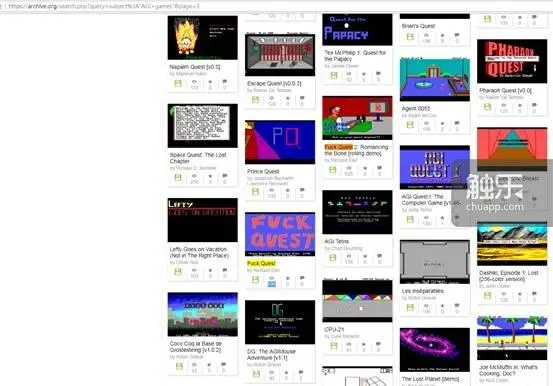The width and height of the screenshot is (553, 386).
Task: Click the favorites star under Space Quest: The Lost Chapter
Action: tap(211, 176)
